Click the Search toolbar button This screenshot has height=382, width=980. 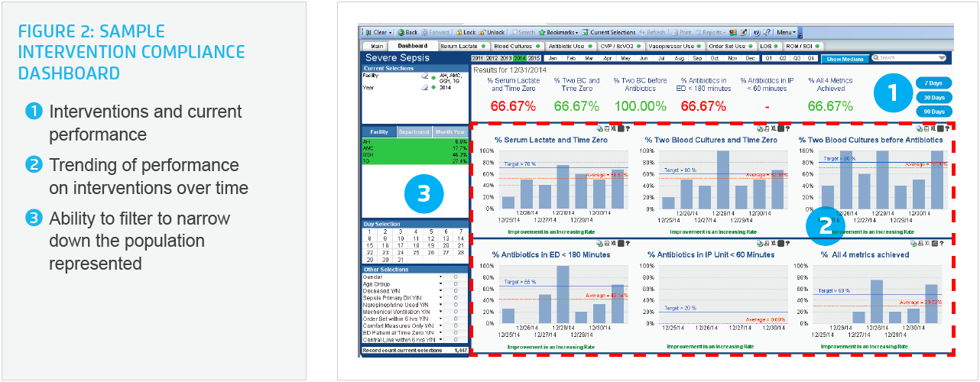click(523, 32)
